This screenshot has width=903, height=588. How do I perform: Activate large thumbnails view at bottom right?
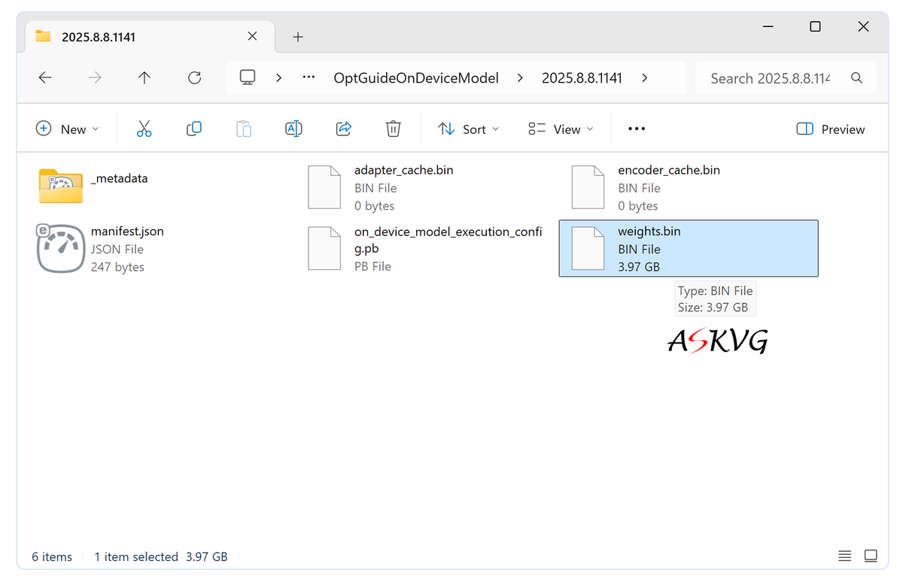(x=871, y=556)
